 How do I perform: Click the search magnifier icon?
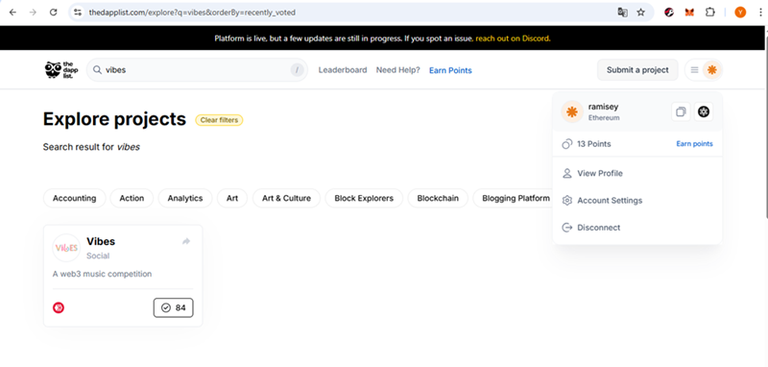(x=97, y=70)
